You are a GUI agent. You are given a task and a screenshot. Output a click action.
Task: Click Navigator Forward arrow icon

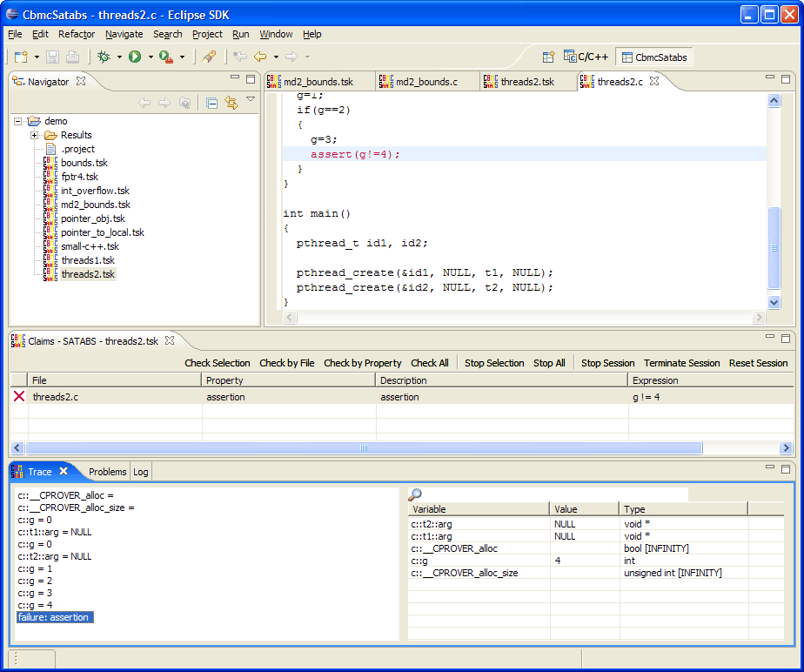click(164, 103)
